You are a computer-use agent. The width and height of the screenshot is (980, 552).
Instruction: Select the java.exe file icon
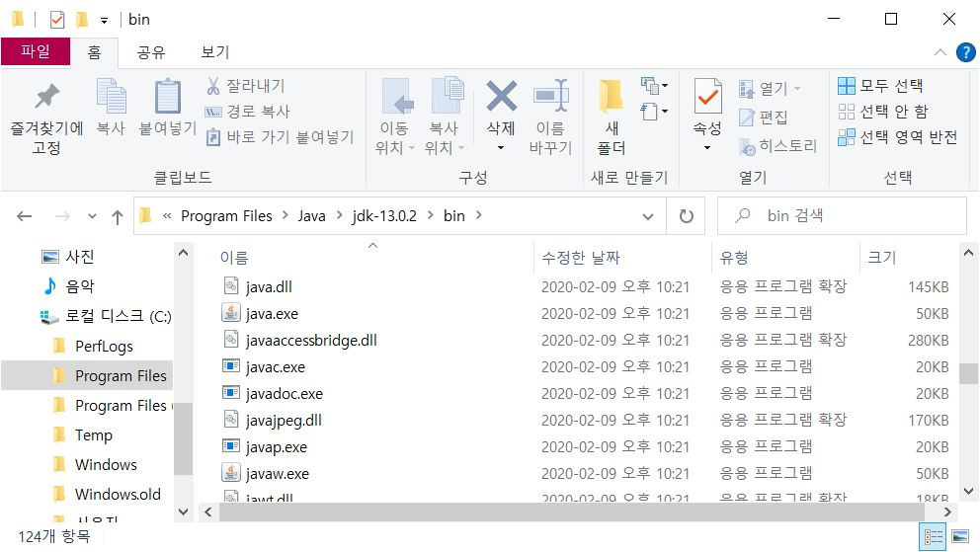click(231, 313)
